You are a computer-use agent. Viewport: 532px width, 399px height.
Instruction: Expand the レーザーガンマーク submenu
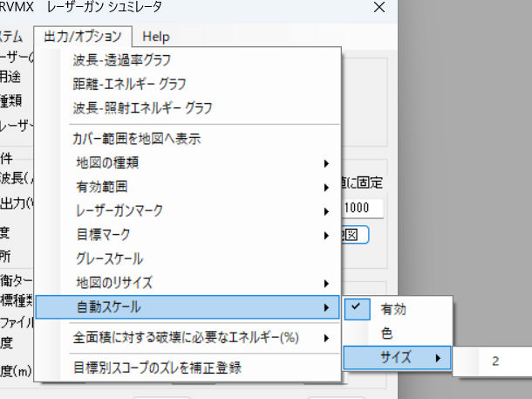119,210
